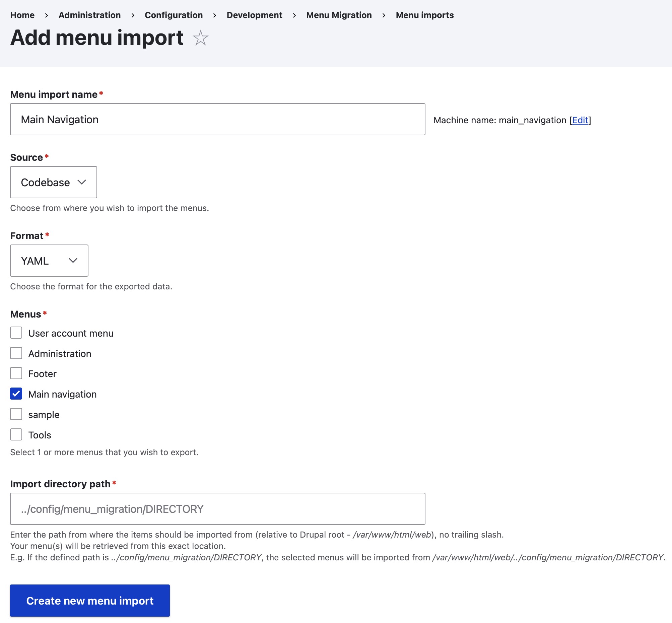Check the User account menu checkbox
The width and height of the screenshot is (672, 623).
tap(16, 333)
